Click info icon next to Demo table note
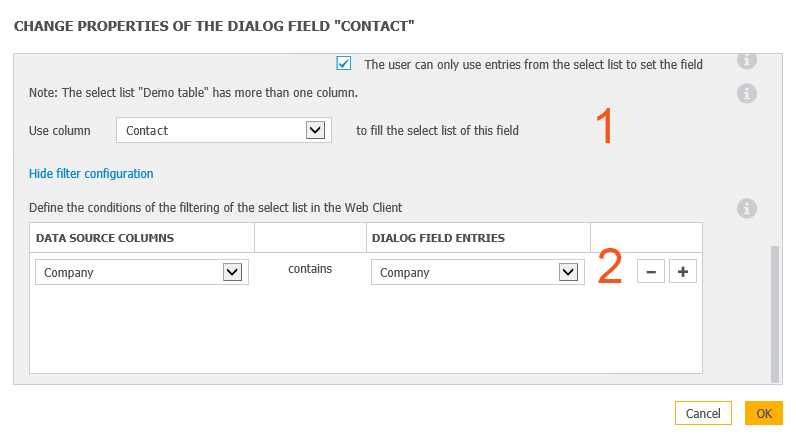Viewport: 796px width, 438px height. coord(747,93)
